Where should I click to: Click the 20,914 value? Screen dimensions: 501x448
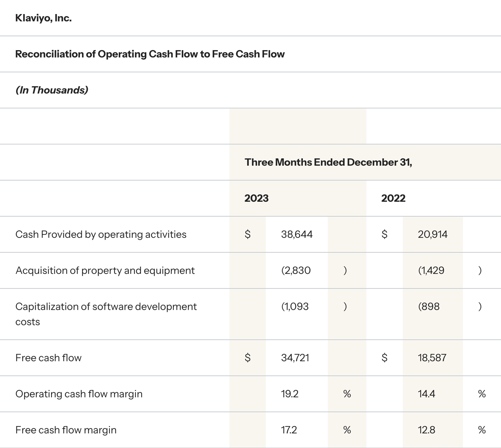[433, 234]
